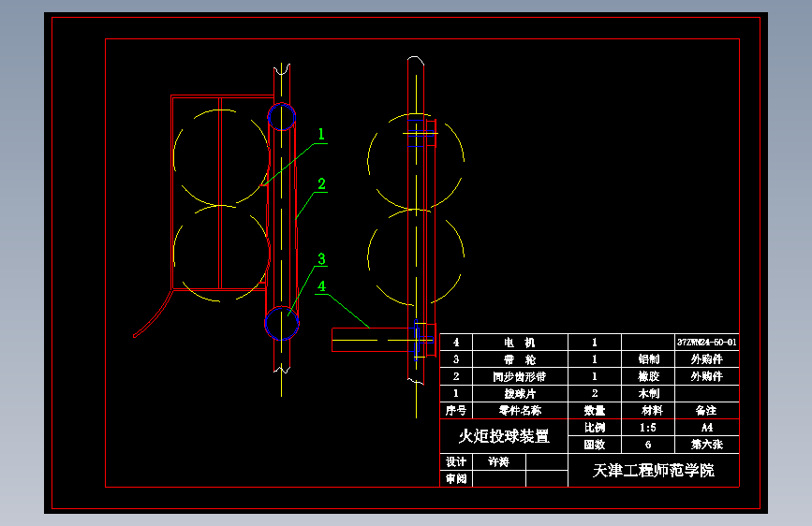
Task: Click the 铝制 material cell
Action: [648, 359]
